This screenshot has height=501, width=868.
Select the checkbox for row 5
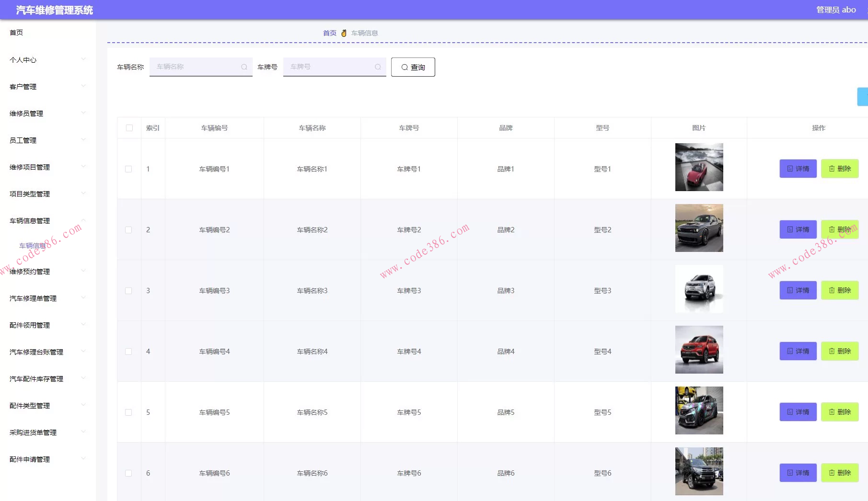click(x=128, y=412)
